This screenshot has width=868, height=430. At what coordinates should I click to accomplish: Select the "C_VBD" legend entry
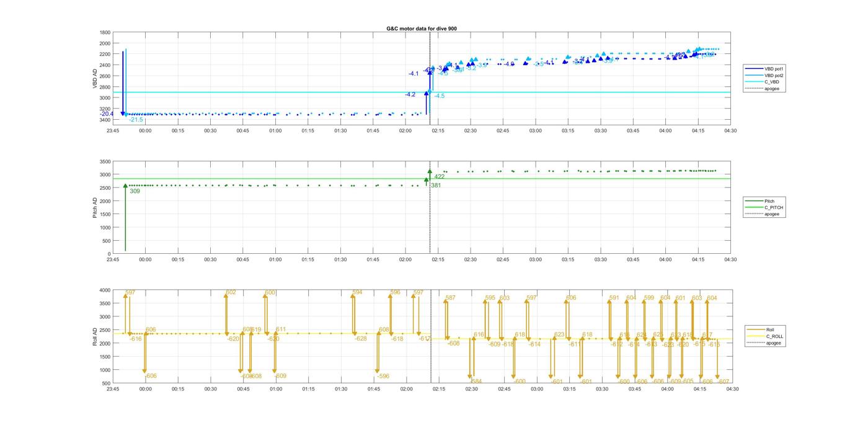(x=763, y=82)
